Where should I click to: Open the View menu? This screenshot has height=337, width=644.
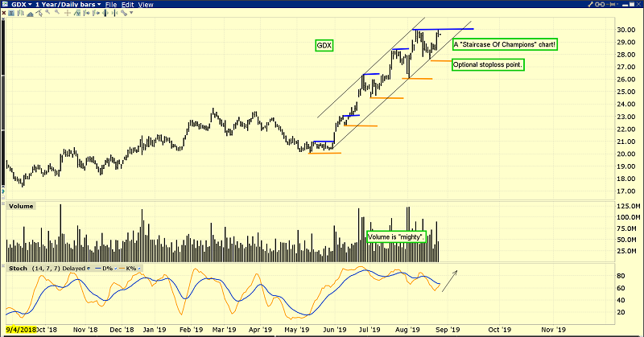click(146, 5)
